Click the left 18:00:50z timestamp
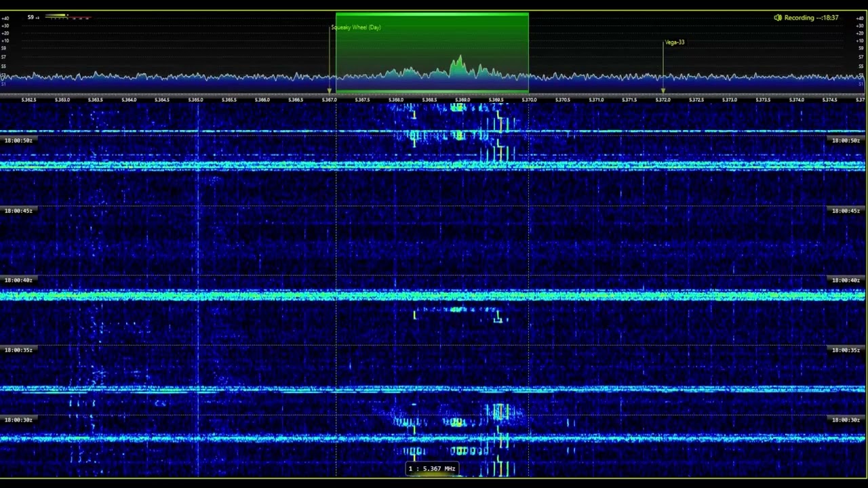 [18, 140]
